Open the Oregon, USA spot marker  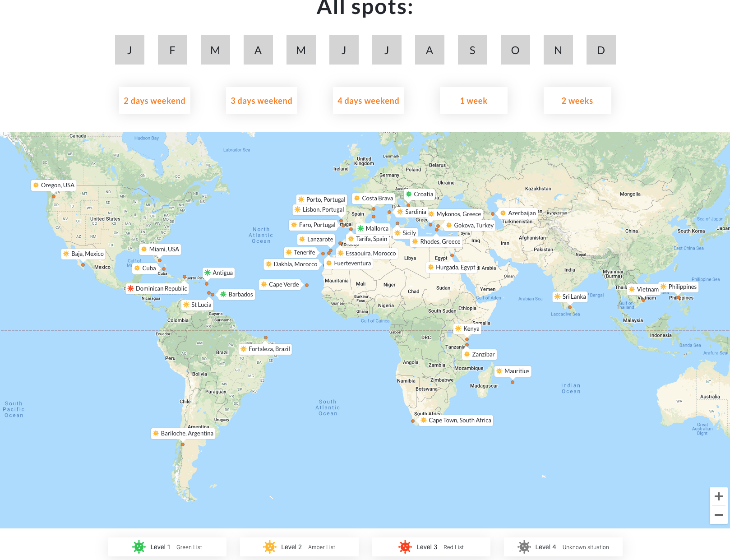click(53, 185)
